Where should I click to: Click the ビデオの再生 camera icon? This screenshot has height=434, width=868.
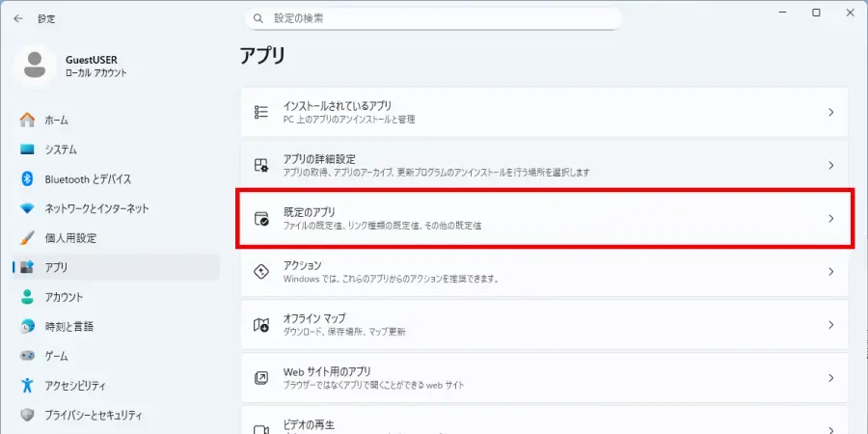(x=260, y=429)
